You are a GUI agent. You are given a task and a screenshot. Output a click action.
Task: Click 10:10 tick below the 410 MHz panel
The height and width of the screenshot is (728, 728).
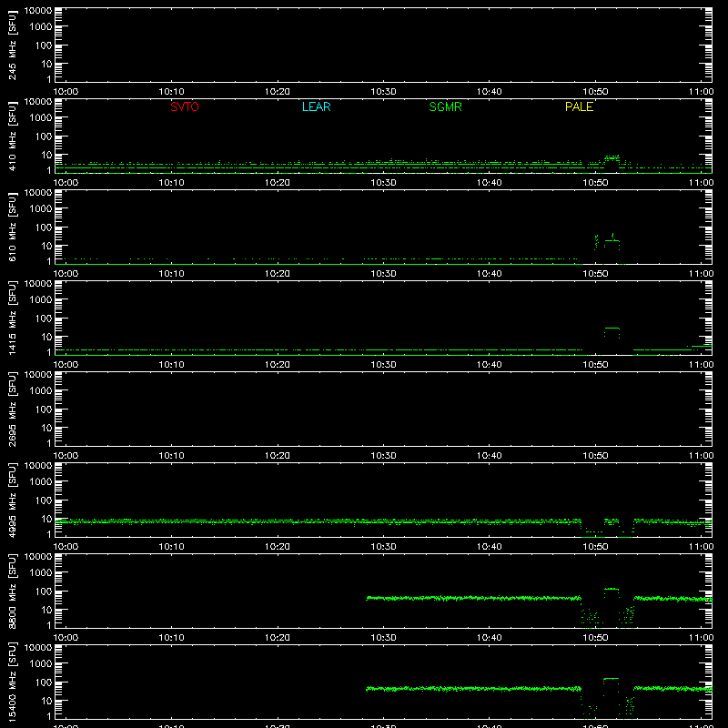click(x=172, y=183)
